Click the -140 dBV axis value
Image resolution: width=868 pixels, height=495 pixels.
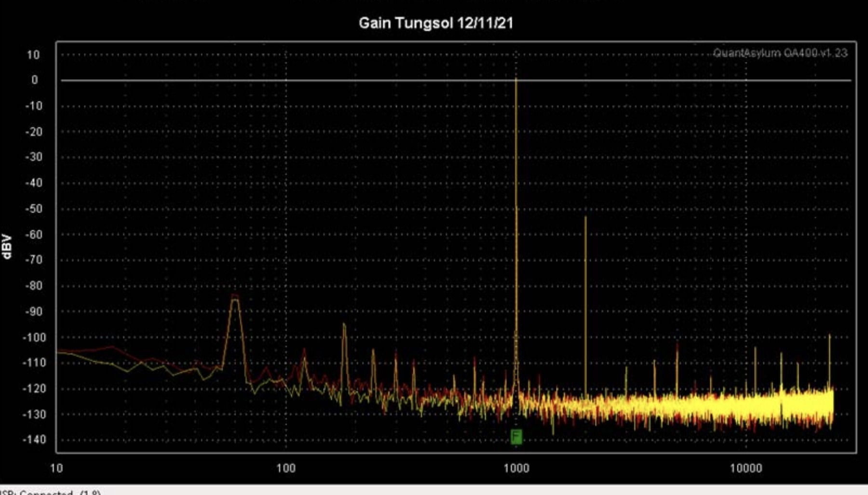click(x=34, y=439)
